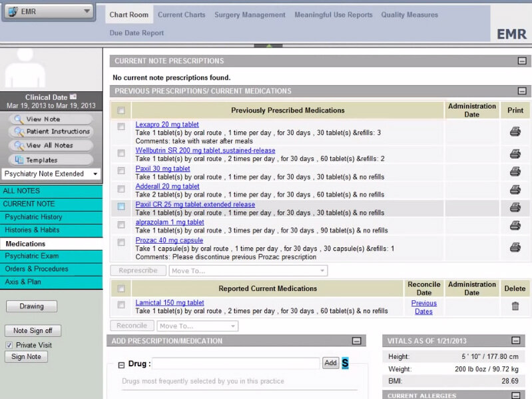Open the EMR module dropdown
The image size is (532, 399).
48,11
